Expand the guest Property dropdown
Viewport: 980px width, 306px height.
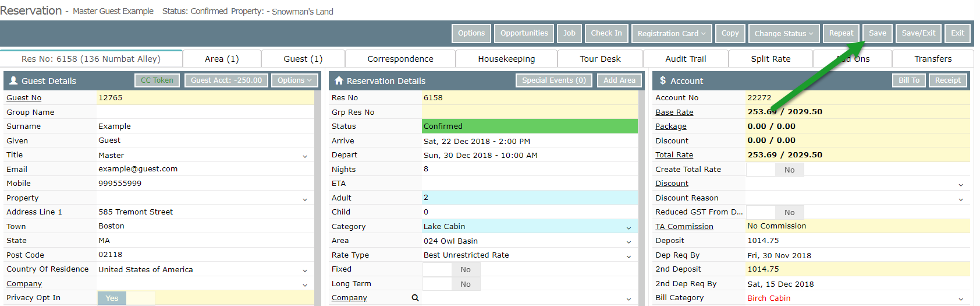click(x=305, y=199)
